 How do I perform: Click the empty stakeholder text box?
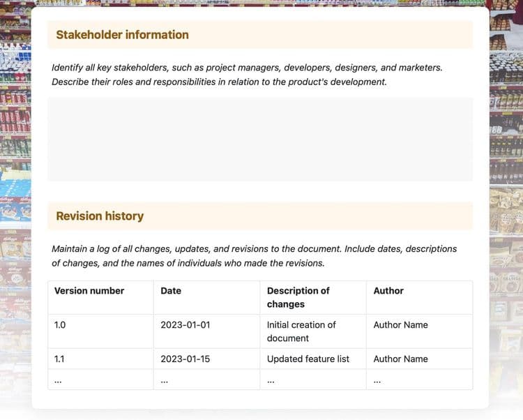[x=260, y=140]
